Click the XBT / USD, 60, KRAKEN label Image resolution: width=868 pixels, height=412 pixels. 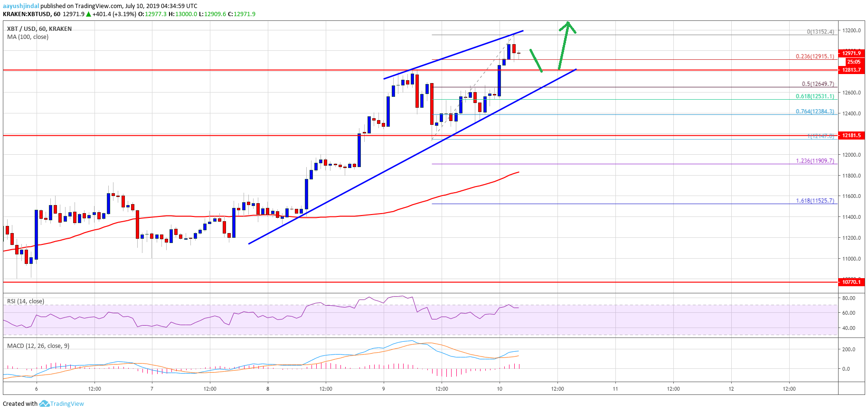(x=39, y=29)
